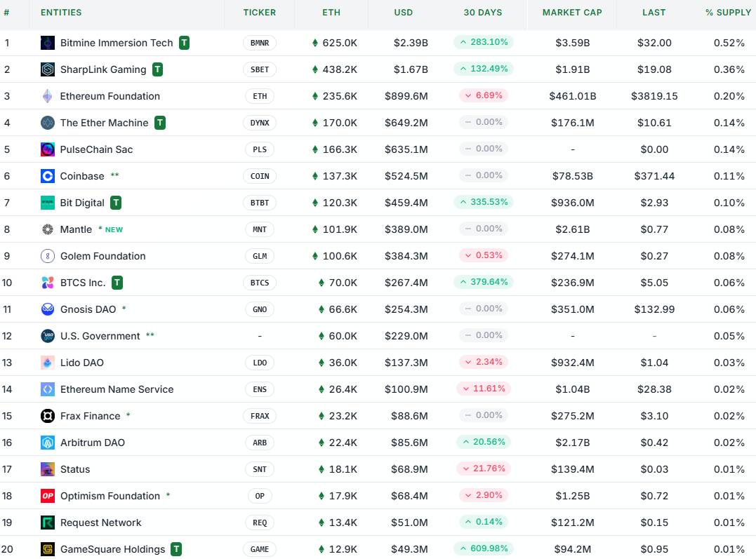Click the Optimism Foundation OP logo
This screenshot has width=756, height=559.
[47, 496]
